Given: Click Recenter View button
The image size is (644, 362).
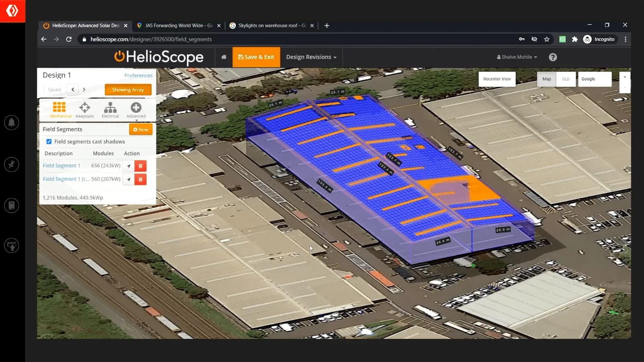Looking at the screenshot, I should (x=497, y=79).
